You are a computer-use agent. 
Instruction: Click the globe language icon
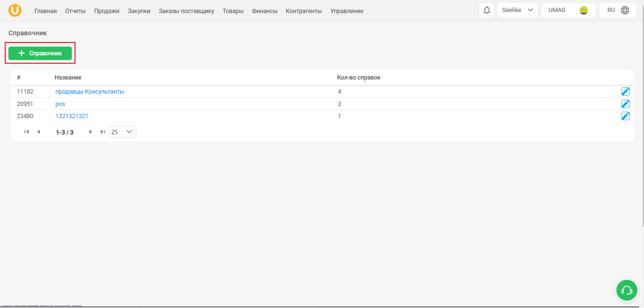coord(625,10)
